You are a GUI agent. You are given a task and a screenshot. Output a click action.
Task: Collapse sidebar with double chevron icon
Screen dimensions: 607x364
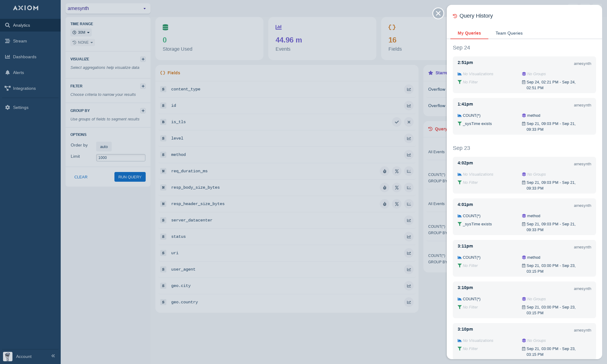(53, 356)
